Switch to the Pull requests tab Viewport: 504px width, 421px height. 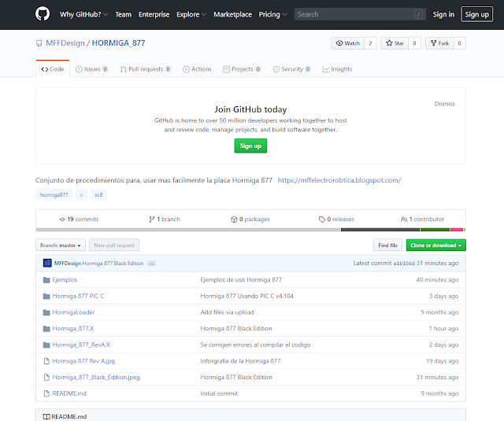(146, 69)
